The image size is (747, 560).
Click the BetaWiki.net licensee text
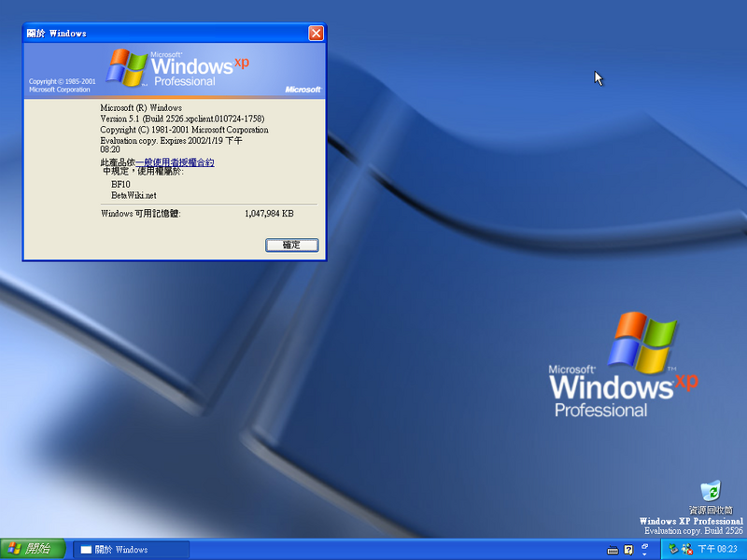pos(134,195)
